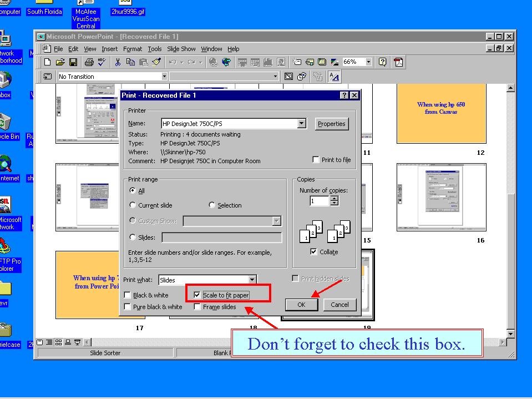Select the Current slide radio button
Image resolution: width=532 pixels, height=399 pixels.
pyautogui.click(x=133, y=205)
